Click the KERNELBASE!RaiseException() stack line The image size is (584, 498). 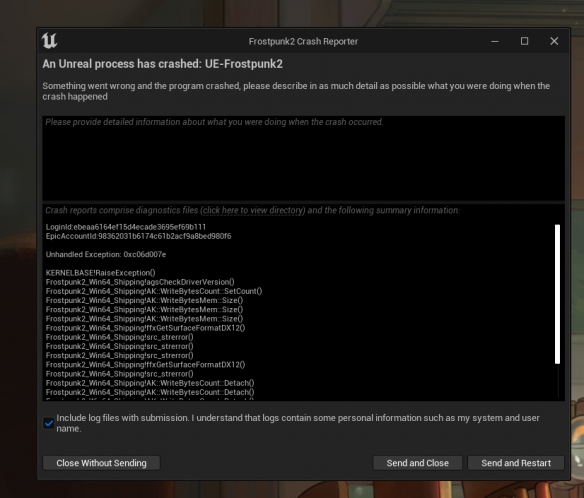pyautogui.click(x=100, y=273)
